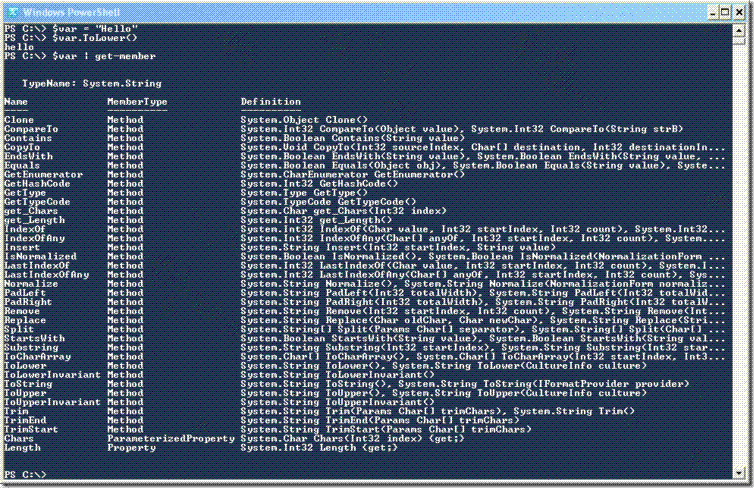Screen dimensions: 754x488
Task: Click the 'LastIndexOfAny' member name
Action: click(46, 275)
